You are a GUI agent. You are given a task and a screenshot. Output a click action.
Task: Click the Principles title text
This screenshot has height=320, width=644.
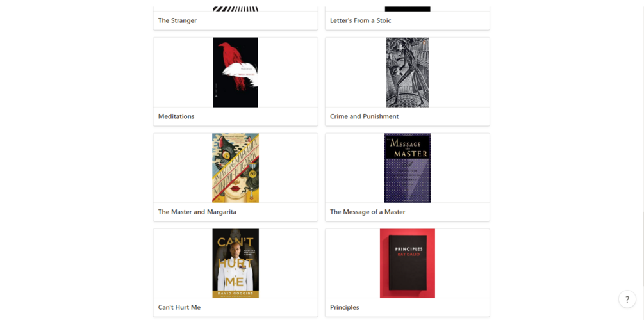click(x=345, y=307)
